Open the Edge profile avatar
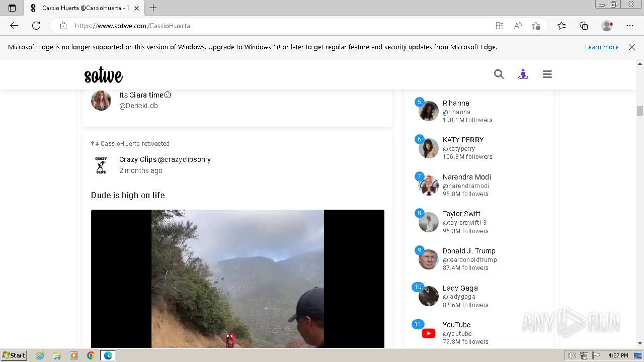Screen dimensions: 644x362 click(x=607, y=26)
